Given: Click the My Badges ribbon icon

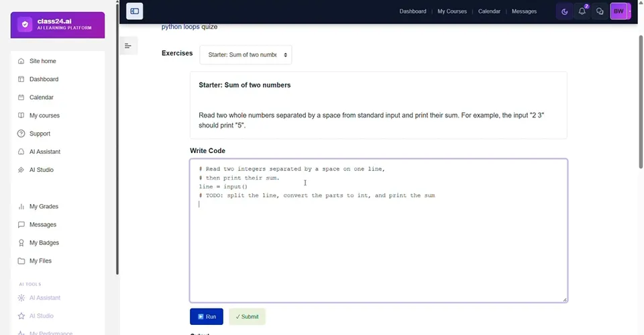Looking at the screenshot, I should 21,242.
